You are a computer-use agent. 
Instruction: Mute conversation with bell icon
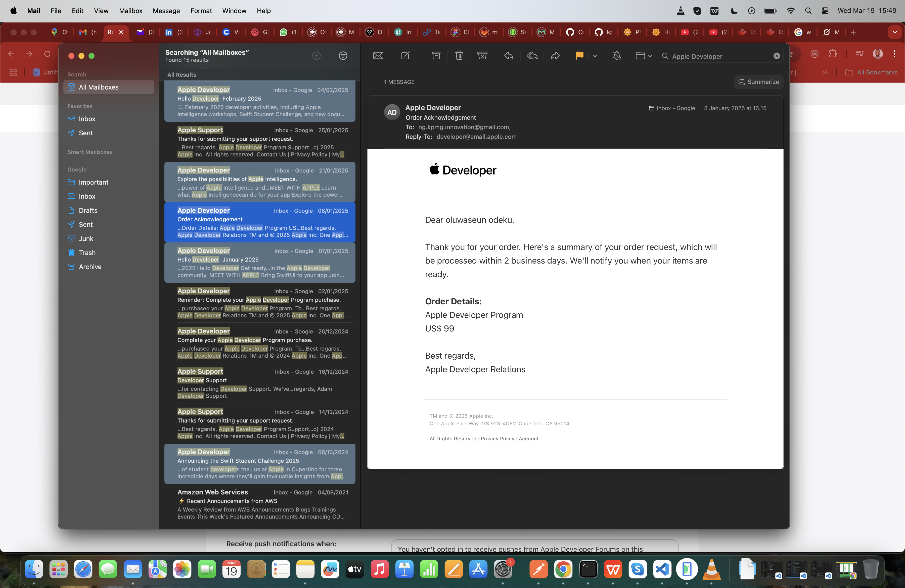(617, 56)
